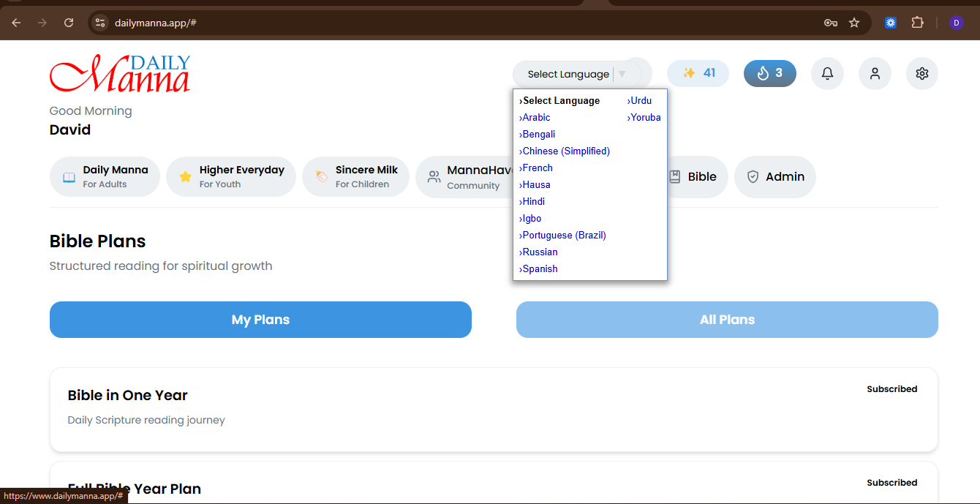This screenshot has width=980, height=504.
Task: Collapse the Select Language dropdown
Action: coord(576,74)
